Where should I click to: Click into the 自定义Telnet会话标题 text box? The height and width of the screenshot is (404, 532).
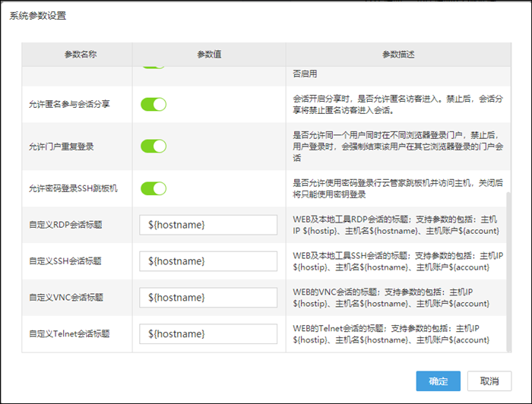(x=208, y=334)
